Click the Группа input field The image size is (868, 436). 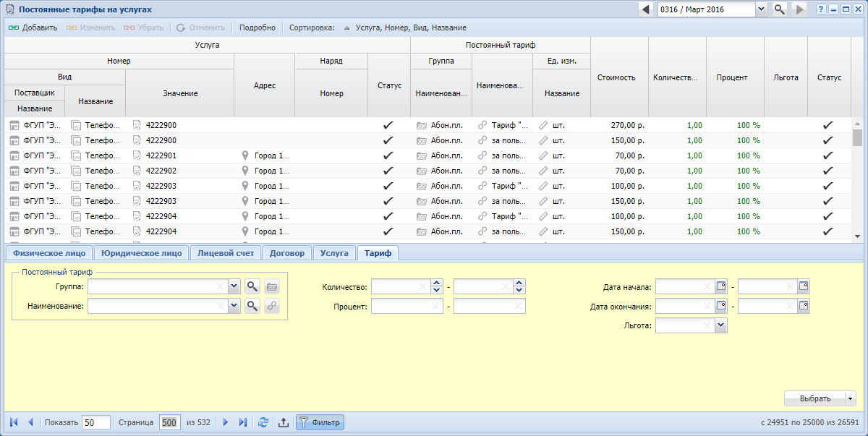[x=158, y=287]
